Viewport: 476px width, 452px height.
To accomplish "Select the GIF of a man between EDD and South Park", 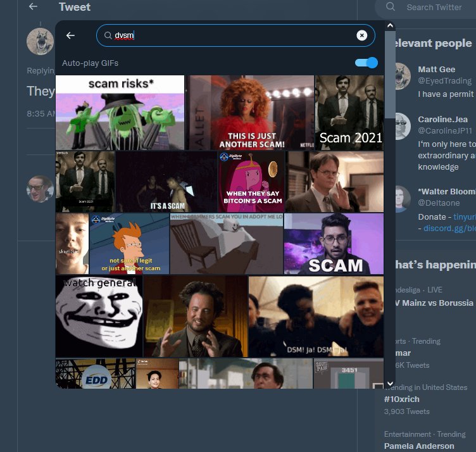I will click(x=246, y=374).
